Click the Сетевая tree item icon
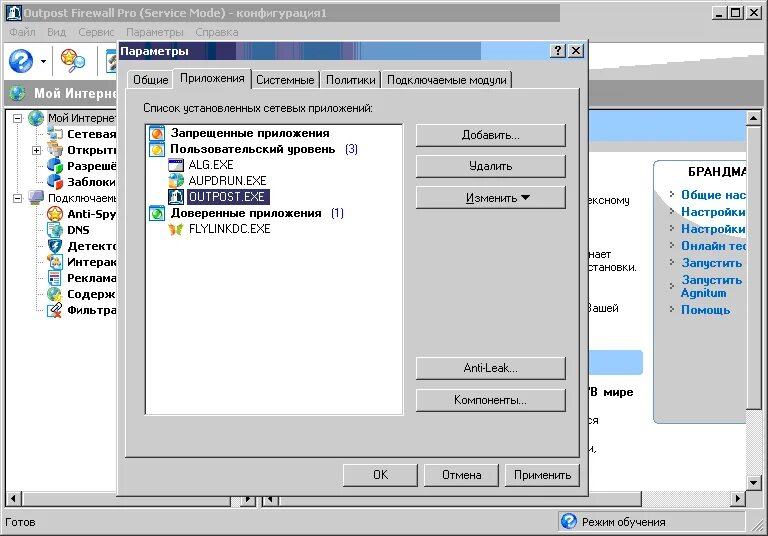This screenshot has height=536, width=768. 55,134
